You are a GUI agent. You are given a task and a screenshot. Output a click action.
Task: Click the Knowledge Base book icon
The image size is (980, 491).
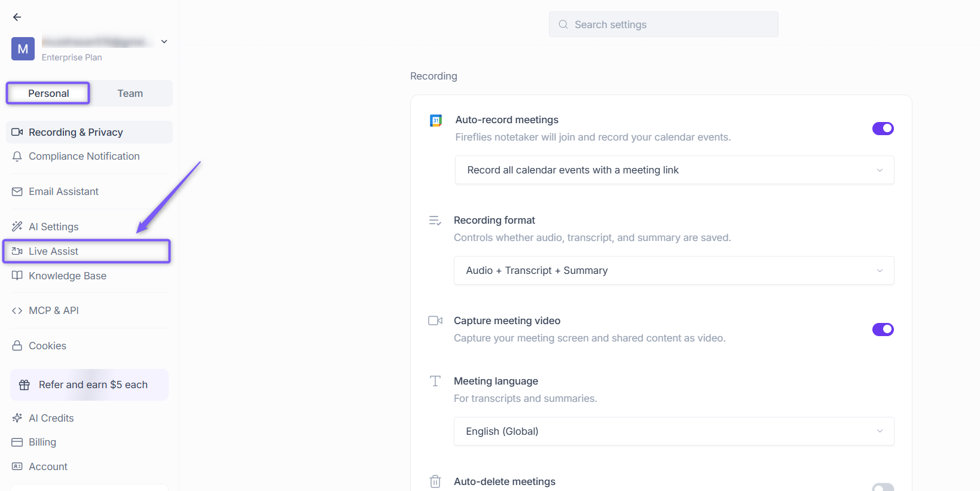point(17,276)
